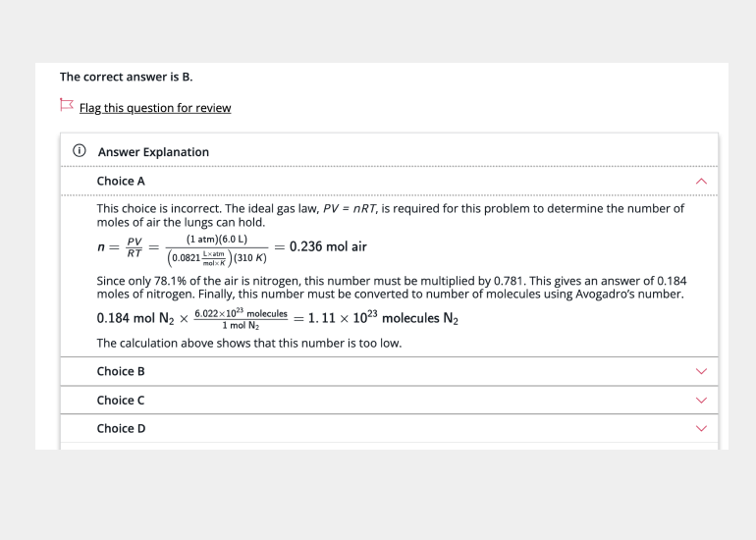Open 'Flag this question for review' link

pos(155,108)
